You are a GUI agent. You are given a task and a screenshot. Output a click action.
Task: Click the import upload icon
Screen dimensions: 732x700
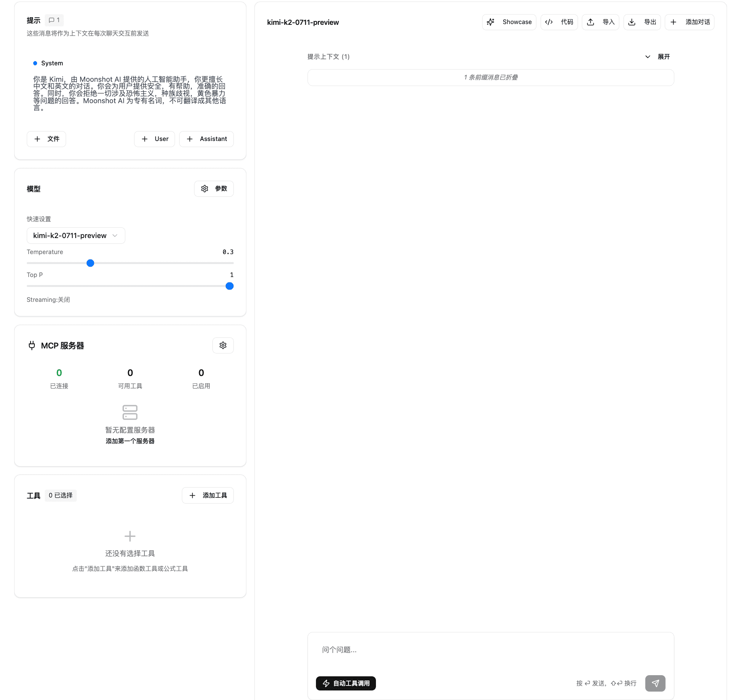(591, 22)
